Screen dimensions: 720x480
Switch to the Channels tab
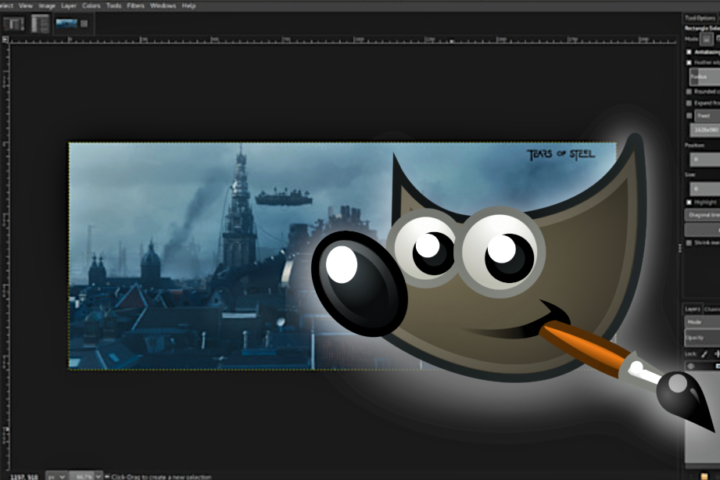point(712,309)
